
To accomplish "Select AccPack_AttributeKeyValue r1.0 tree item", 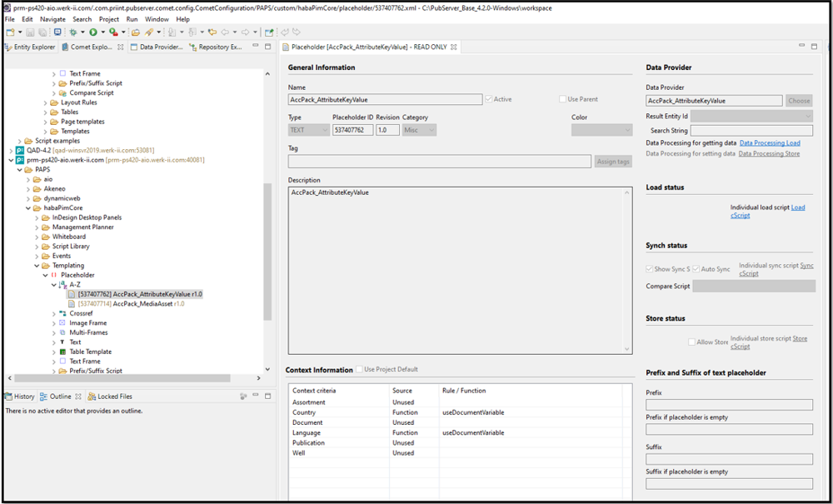I will 136,294.
